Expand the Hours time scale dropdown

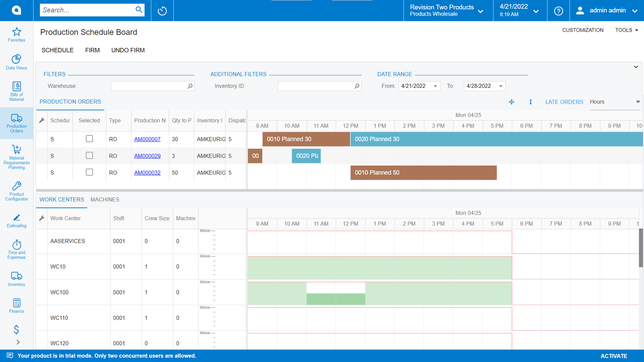638,102
